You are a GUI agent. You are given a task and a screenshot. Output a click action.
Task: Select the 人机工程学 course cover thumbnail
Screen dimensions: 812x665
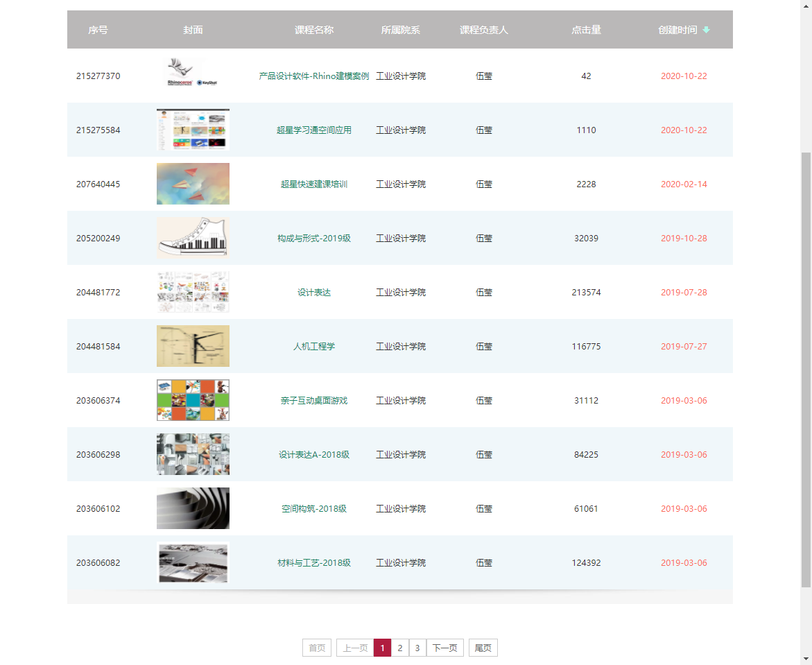pos(193,346)
